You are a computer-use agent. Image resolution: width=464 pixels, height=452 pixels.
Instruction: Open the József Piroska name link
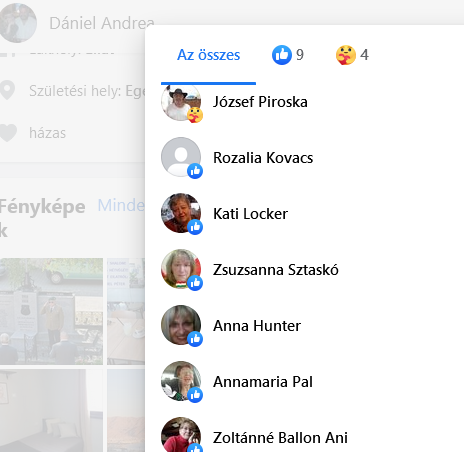[x=260, y=102]
